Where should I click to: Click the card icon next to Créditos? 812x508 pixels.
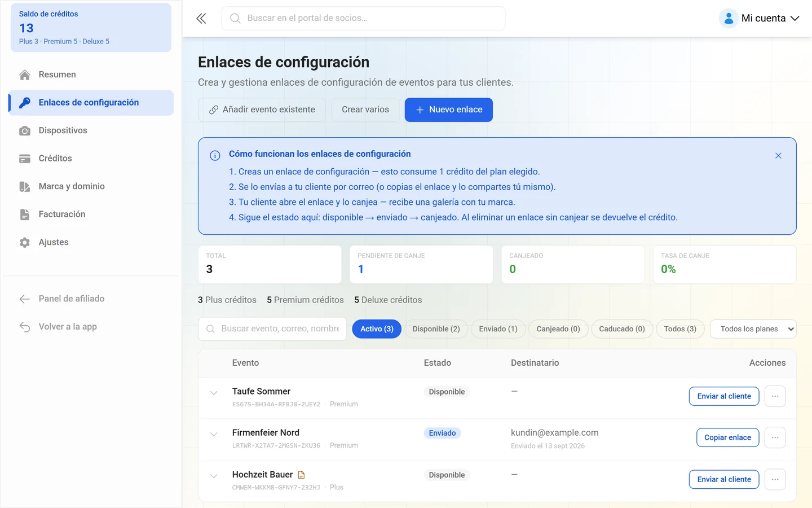click(25, 159)
